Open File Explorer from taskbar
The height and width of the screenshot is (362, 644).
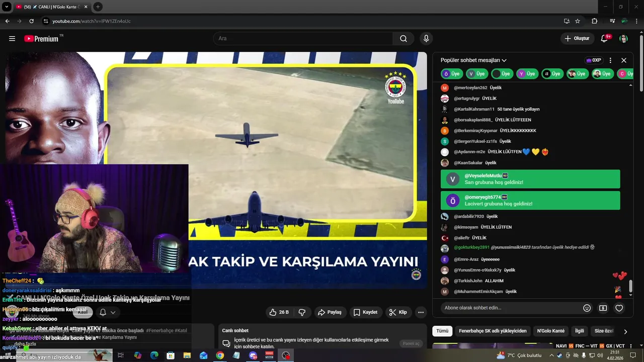point(187,355)
